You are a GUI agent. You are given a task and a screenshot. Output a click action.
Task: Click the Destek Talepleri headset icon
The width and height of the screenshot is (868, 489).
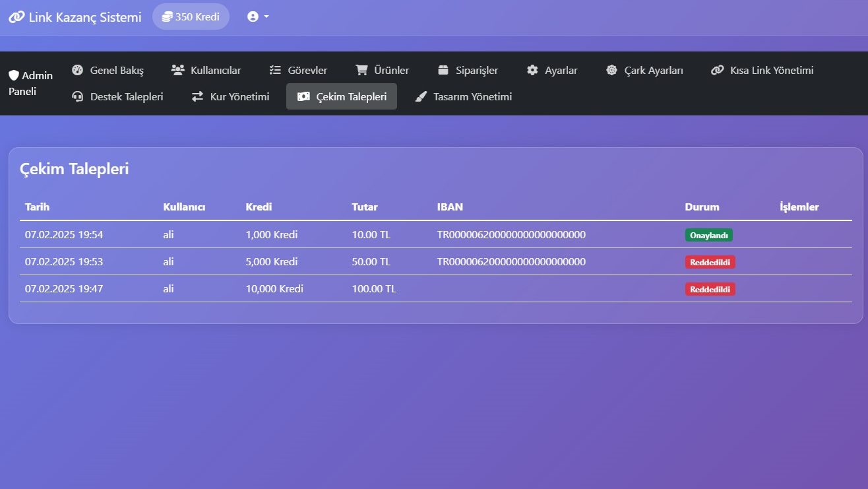tap(78, 96)
